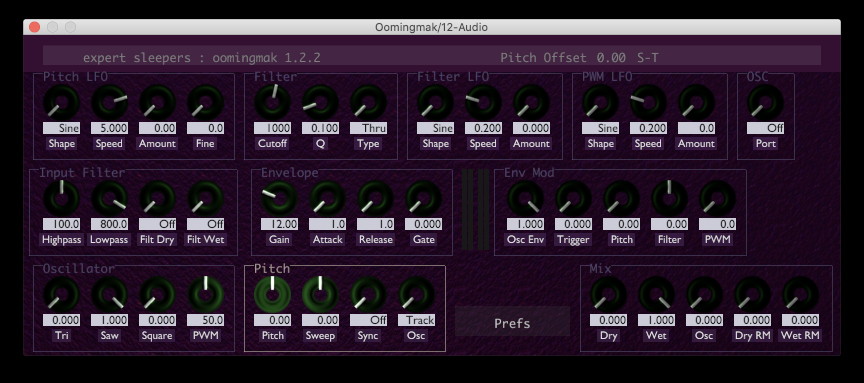864x383 pixels.
Task: Click the S-T unit label
Action: pos(647,57)
